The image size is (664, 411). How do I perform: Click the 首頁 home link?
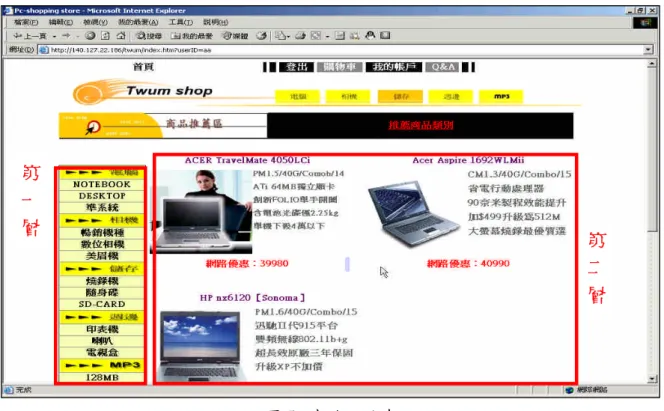pyautogui.click(x=143, y=67)
